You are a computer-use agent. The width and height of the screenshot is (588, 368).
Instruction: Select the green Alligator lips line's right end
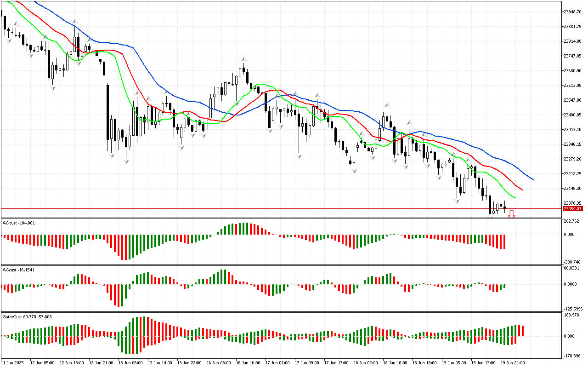click(x=515, y=198)
